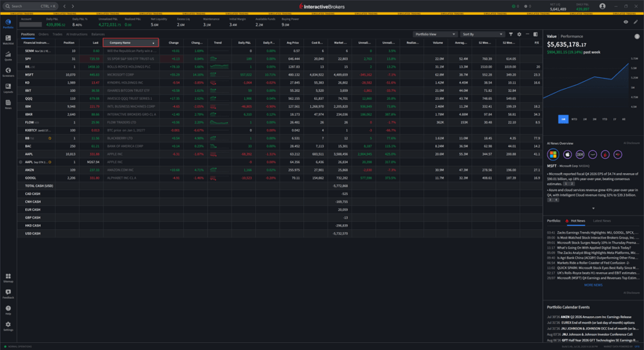Select the Interactive Brokers logo in AI News

pos(606,155)
